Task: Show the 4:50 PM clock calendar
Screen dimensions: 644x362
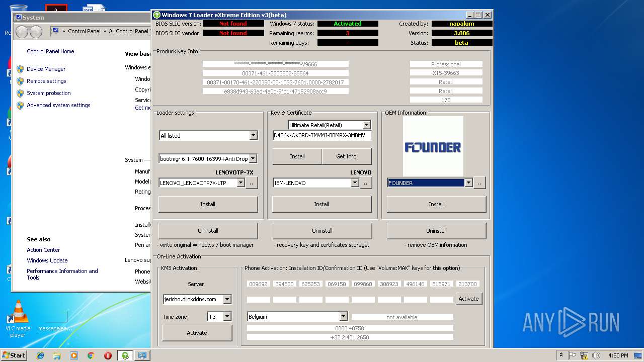Action: 618,355
